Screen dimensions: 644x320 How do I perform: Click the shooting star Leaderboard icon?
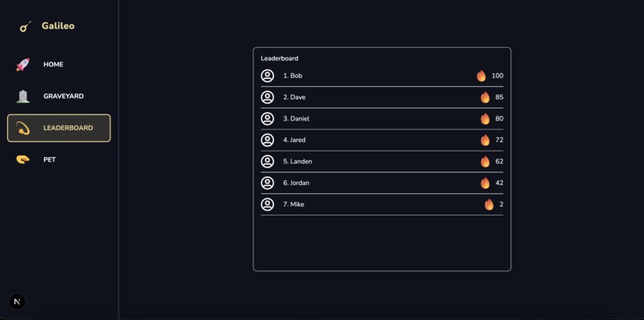[x=23, y=128]
